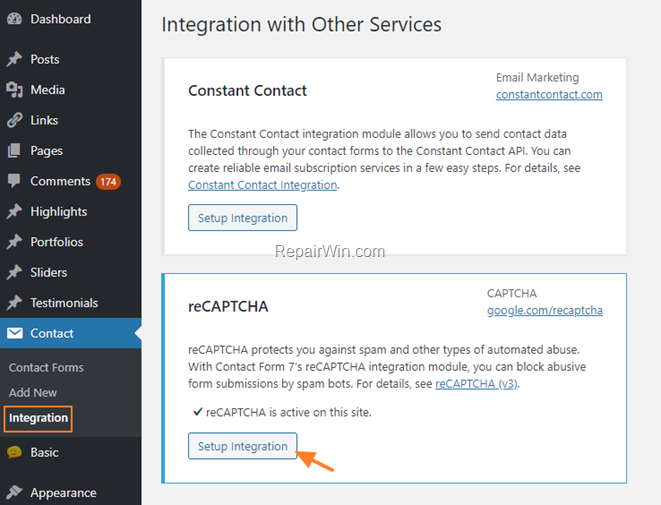The image size is (661, 505).
Task: Click Setup Integration for reCAPTCHA
Action: (242, 446)
